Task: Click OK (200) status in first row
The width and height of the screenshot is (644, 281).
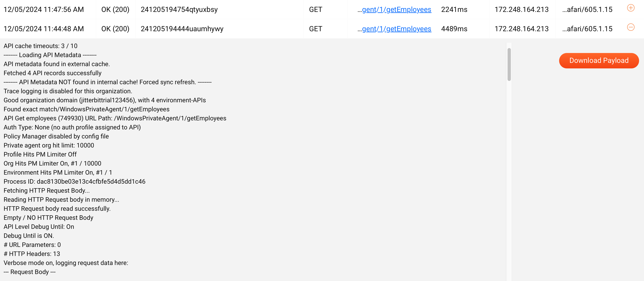Action: pos(115,9)
